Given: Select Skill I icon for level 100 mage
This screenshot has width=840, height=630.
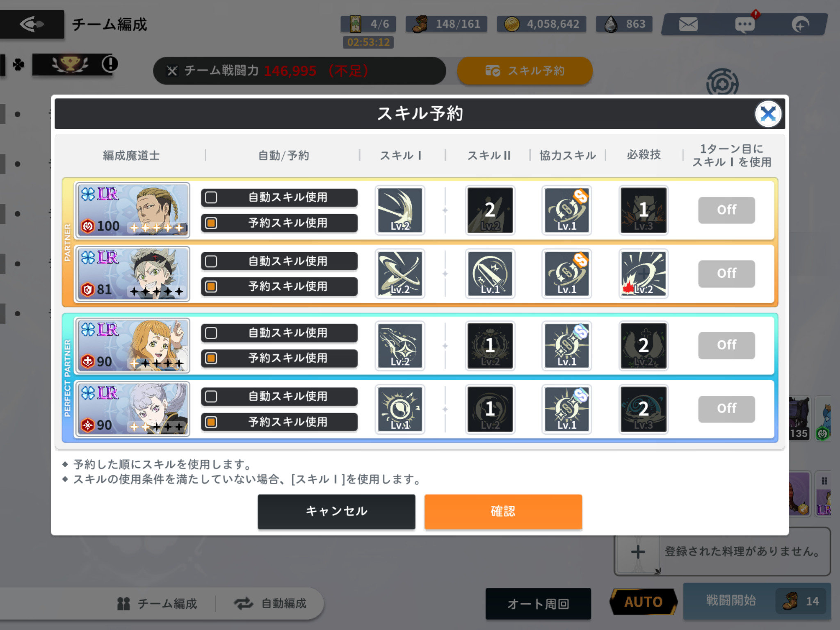Looking at the screenshot, I should coord(400,210).
